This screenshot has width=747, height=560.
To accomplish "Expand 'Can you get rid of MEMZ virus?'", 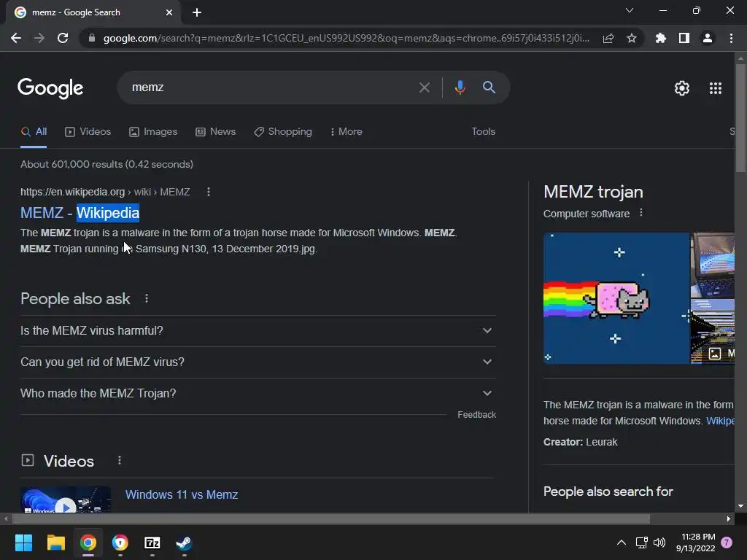I will point(258,362).
